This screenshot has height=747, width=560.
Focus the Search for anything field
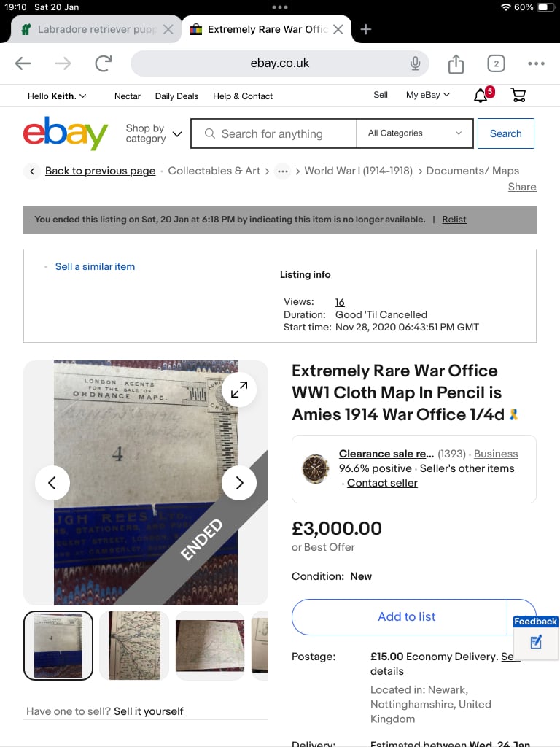273,133
